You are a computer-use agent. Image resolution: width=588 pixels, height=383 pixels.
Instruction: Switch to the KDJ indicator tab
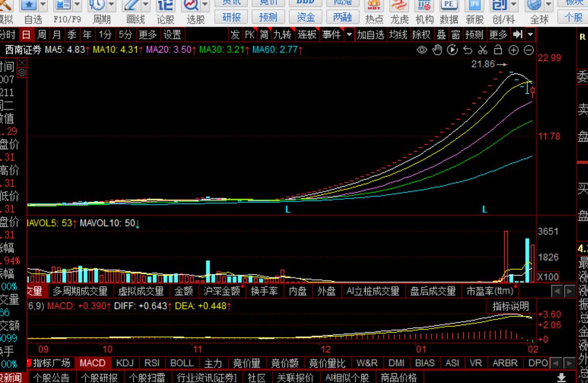pyautogui.click(x=125, y=363)
